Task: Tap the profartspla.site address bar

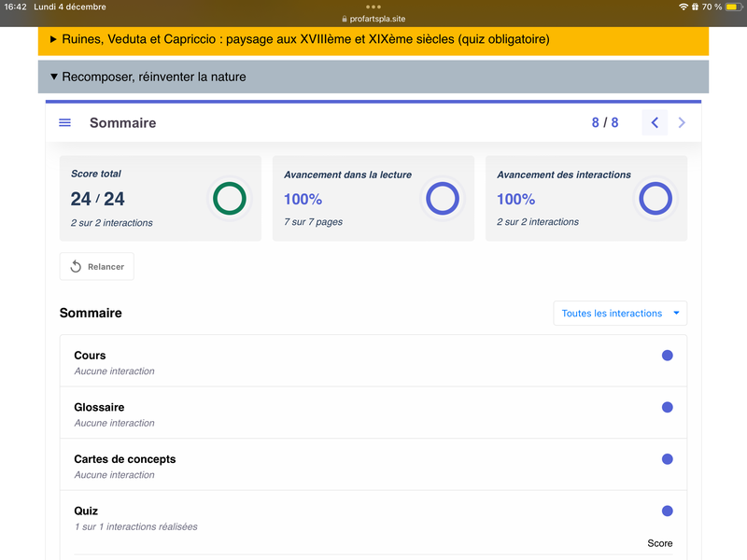Action: tap(373, 19)
